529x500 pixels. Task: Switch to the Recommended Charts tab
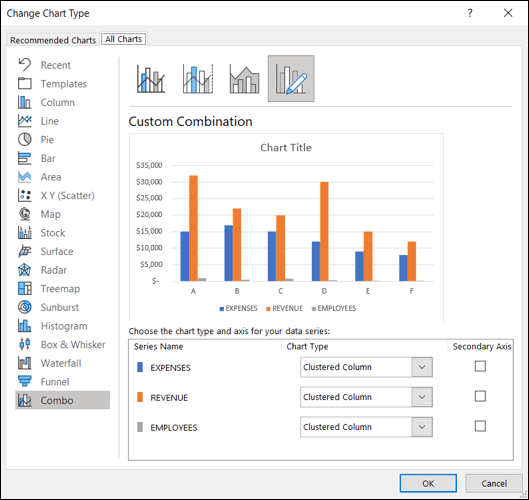tap(53, 40)
